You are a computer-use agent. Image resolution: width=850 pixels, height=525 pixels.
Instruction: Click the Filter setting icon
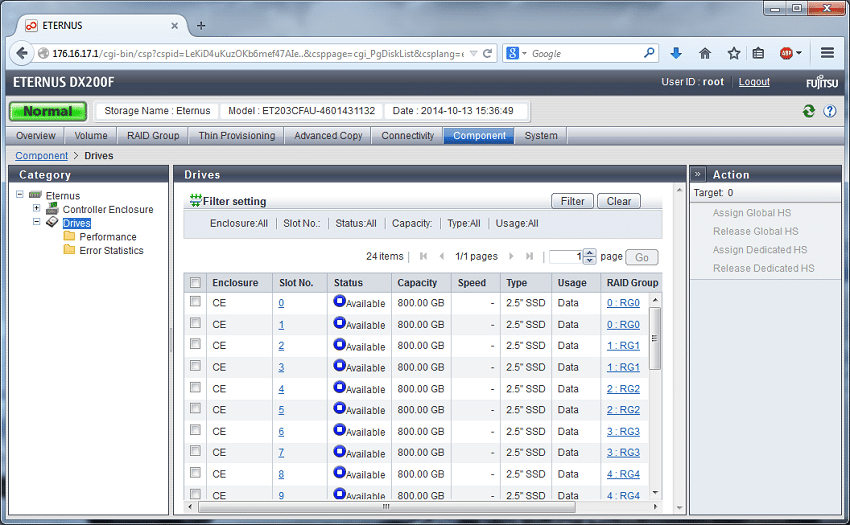pyautogui.click(x=195, y=201)
